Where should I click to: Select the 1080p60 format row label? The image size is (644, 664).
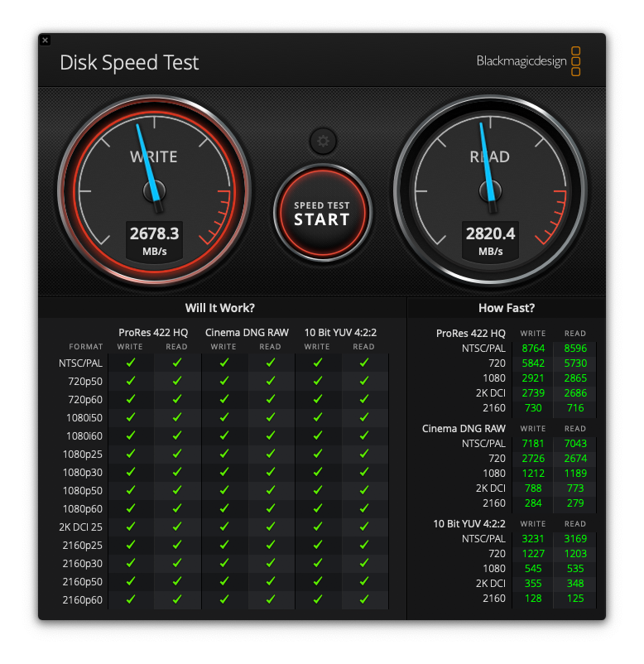[x=83, y=509]
